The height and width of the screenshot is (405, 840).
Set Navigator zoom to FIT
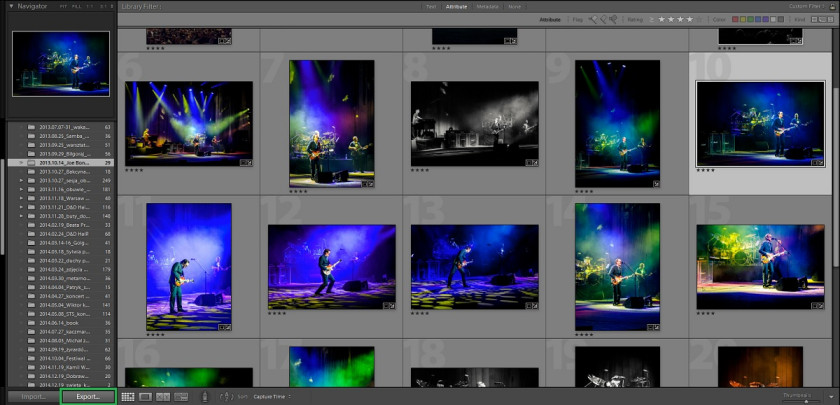pos(63,6)
